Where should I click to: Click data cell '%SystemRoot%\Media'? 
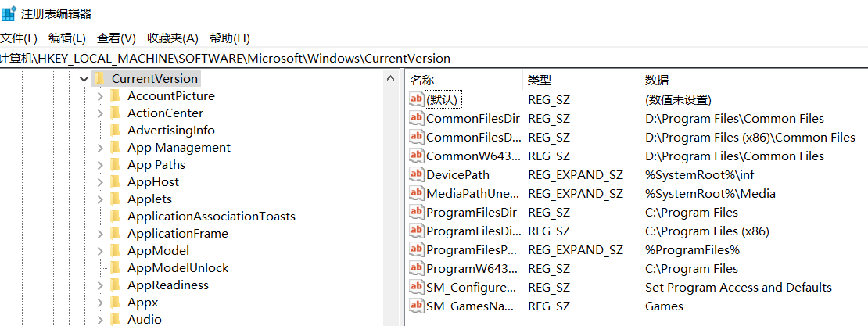[x=710, y=194]
